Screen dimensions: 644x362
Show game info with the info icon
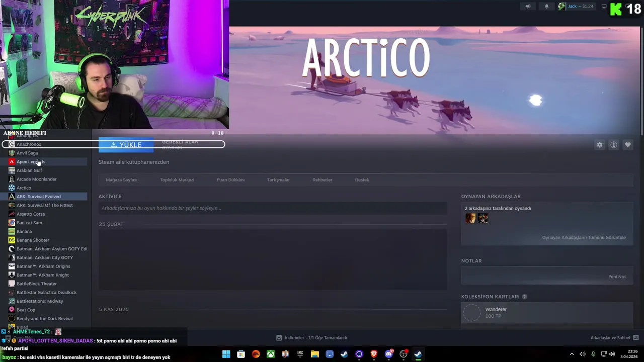[614, 145]
